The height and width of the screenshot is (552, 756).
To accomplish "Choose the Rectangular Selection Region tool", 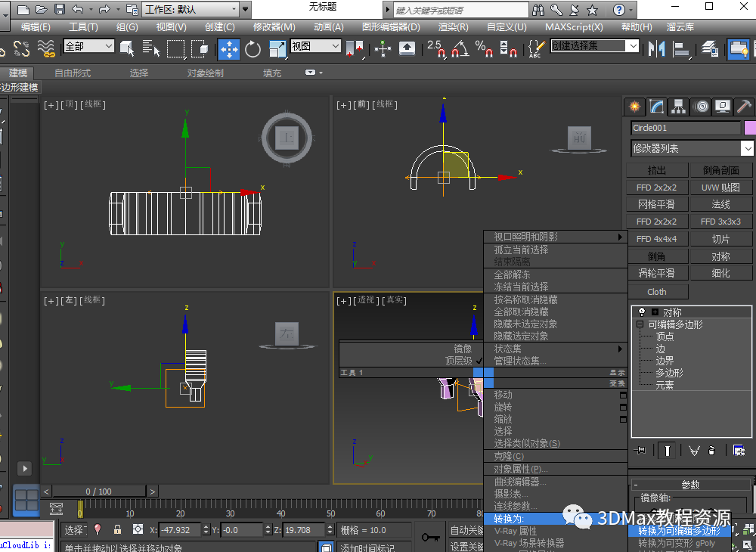I will pos(175,48).
